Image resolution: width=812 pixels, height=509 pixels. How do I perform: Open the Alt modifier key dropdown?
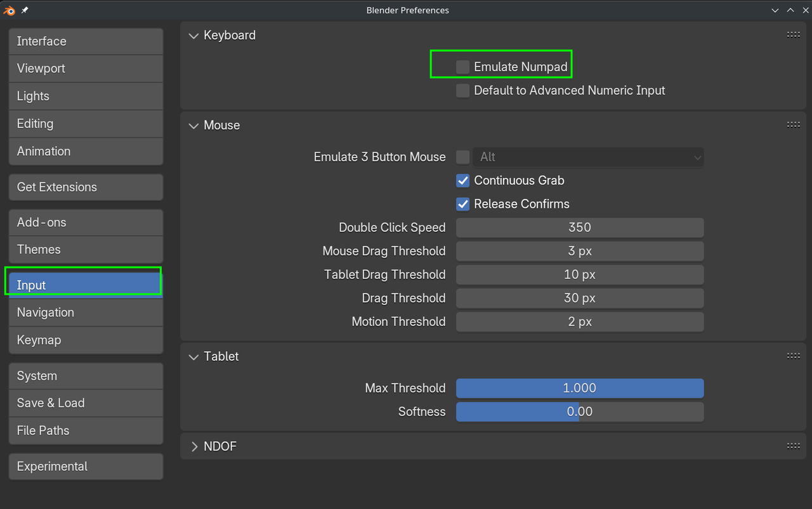click(x=588, y=157)
